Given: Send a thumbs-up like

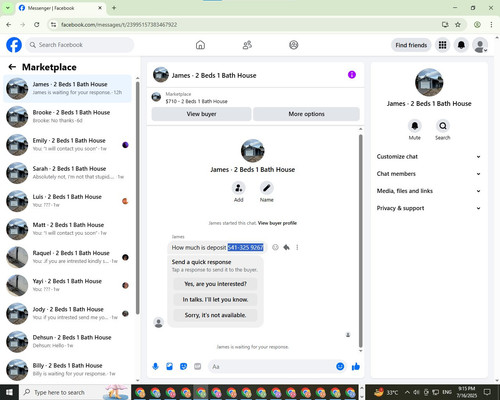Looking at the screenshot, I should point(356,367).
